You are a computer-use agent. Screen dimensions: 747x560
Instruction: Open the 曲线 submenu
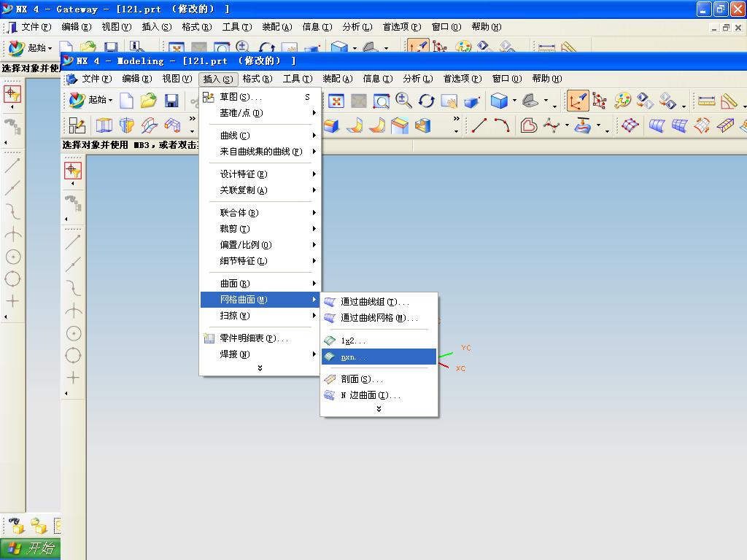click(x=260, y=136)
